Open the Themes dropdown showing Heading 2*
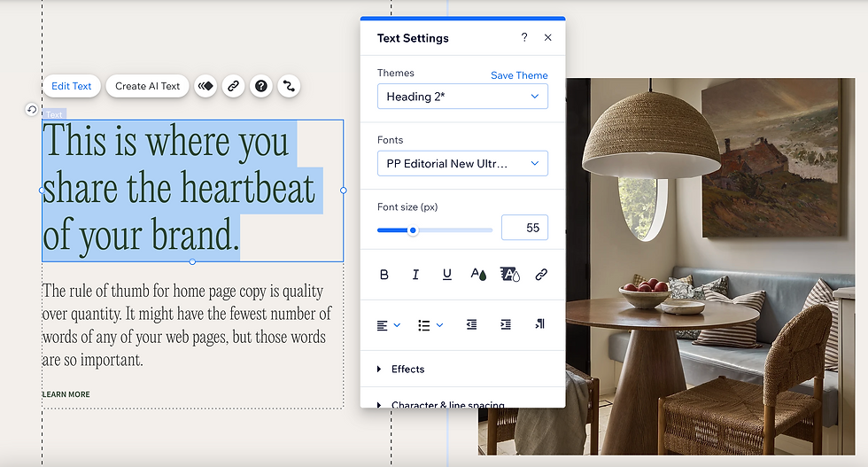Screen dimensions: 868x467 (x=462, y=97)
